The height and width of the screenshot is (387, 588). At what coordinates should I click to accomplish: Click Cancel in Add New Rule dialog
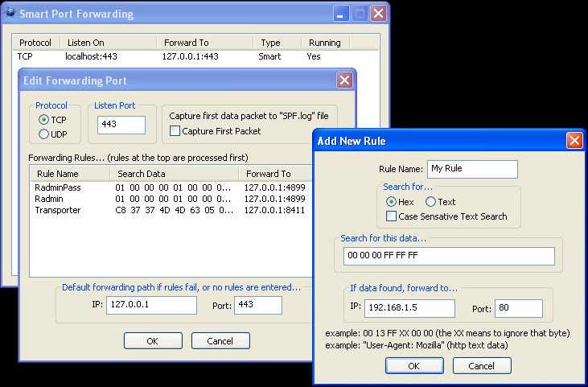pos(482,365)
